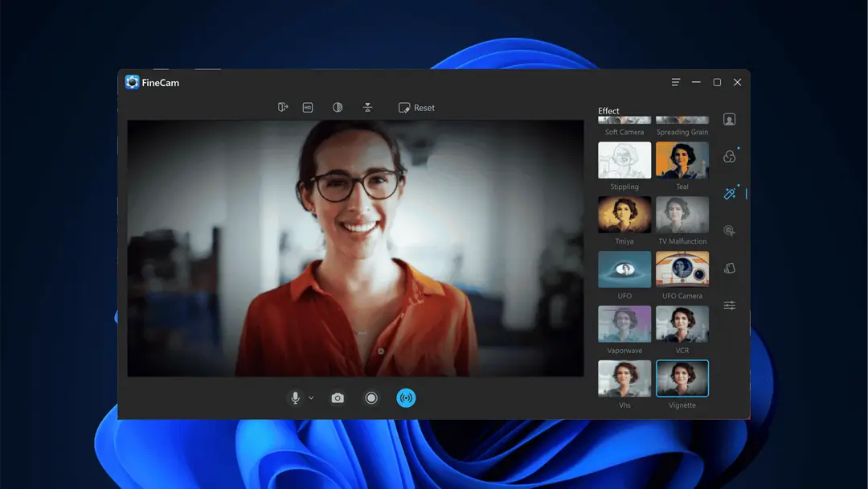
Task: Open the stacked cards panel in the sidebar
Action: [730, 268]
